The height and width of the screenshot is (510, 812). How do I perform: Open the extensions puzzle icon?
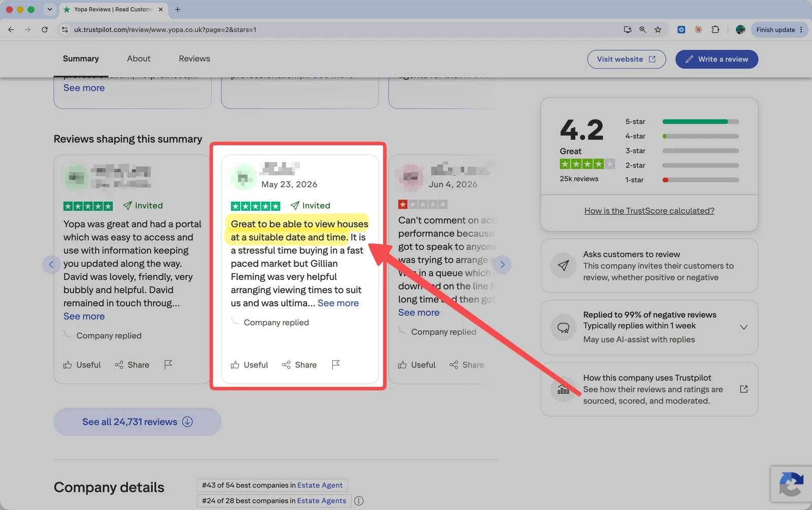click(x=716, y=29)
